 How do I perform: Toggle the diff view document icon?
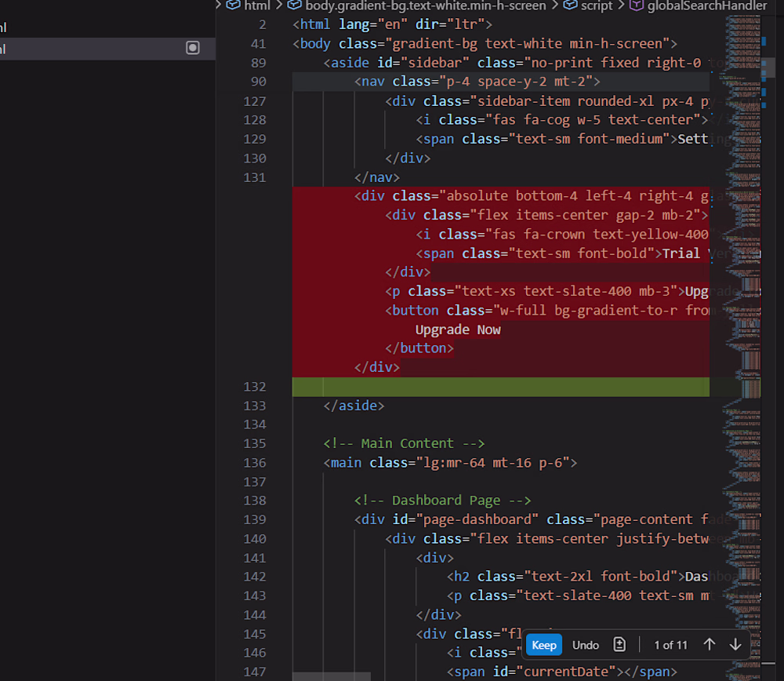[619, 645]
